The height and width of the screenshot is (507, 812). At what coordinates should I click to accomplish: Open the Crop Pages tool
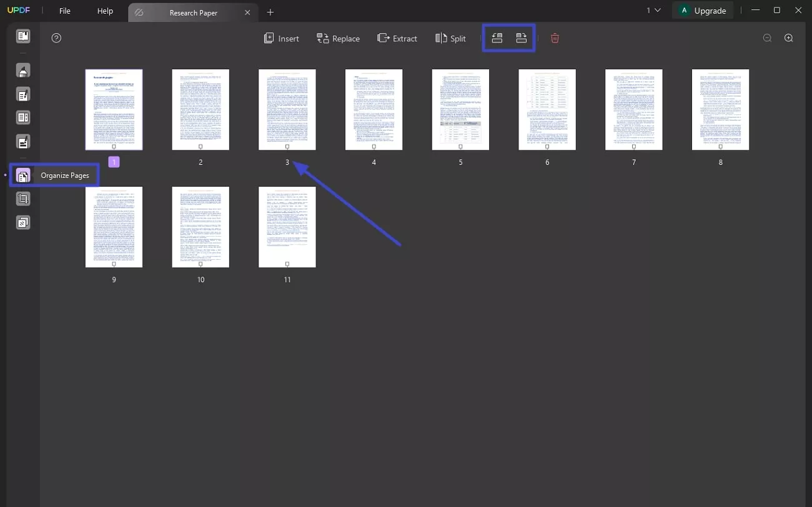[23, 199]
